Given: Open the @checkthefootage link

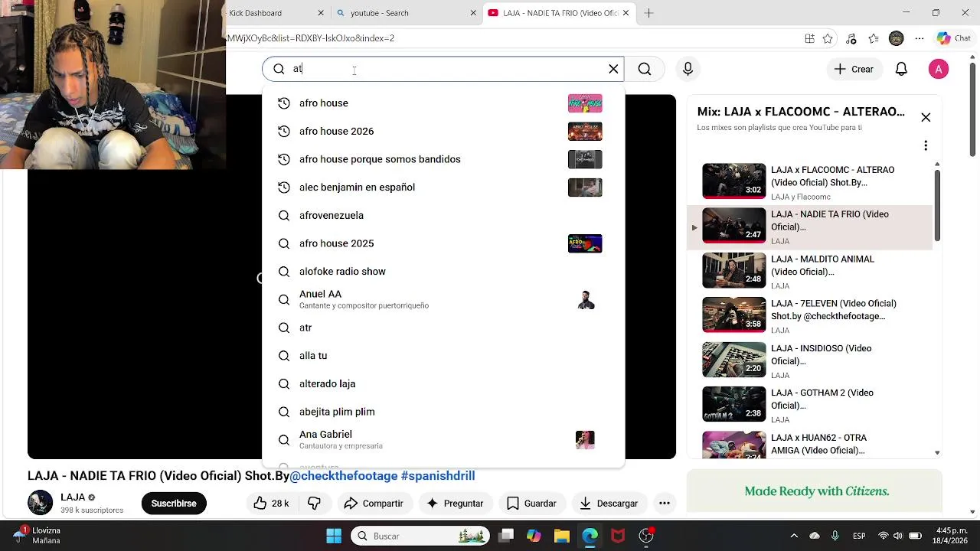Looking at the screenshot, I should [x=343, y=476].
